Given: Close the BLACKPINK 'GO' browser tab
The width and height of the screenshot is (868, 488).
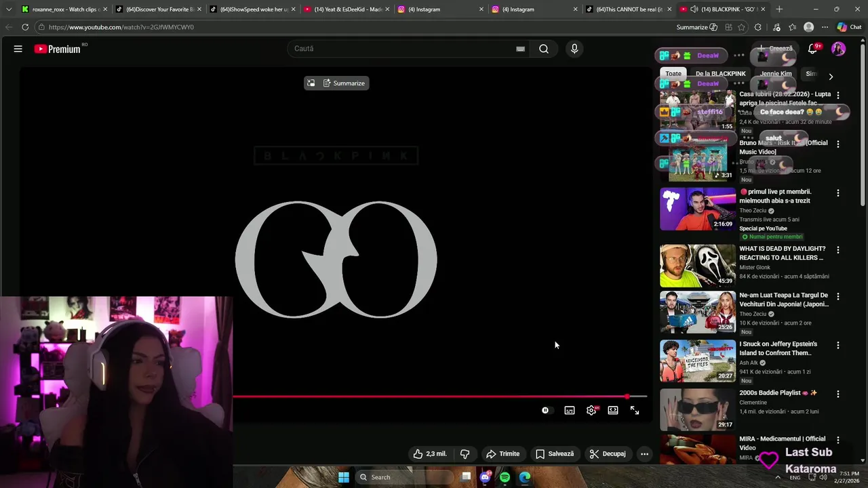Looking at the screenshot, I should pyautogui.click(x=764, y=9).
